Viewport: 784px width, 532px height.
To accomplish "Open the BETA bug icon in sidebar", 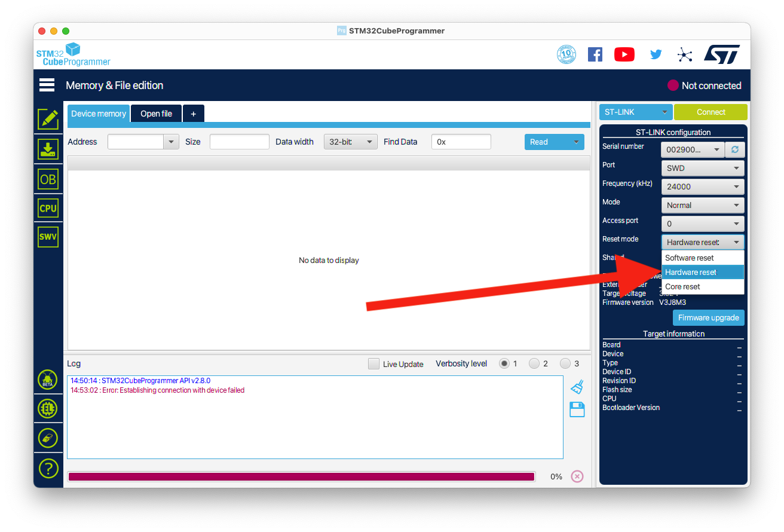I will pos(48,380).
